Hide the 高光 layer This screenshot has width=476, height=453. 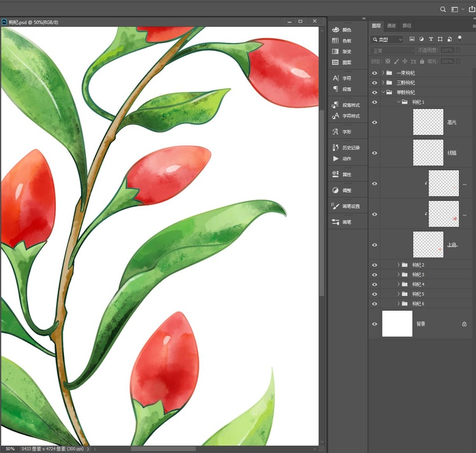(374, 122)
